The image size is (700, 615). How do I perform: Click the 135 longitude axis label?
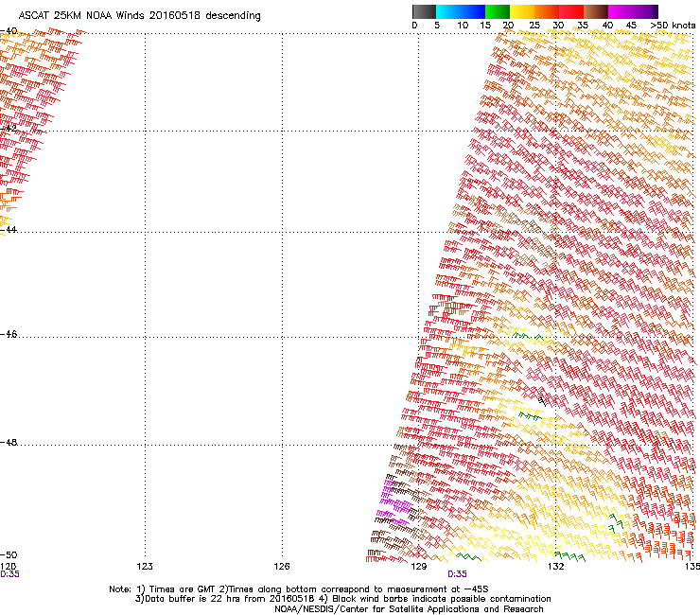click(x=692, y=567)
